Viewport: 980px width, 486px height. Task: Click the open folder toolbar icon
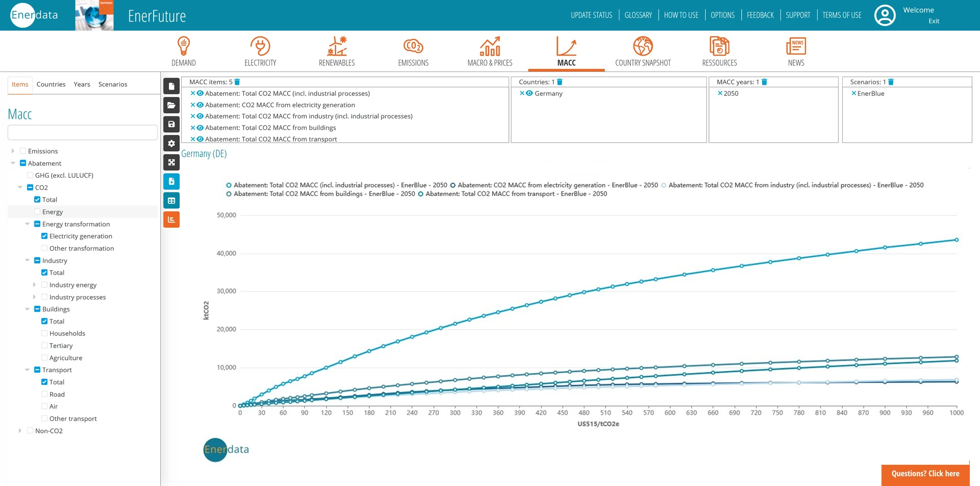point(171,105)
